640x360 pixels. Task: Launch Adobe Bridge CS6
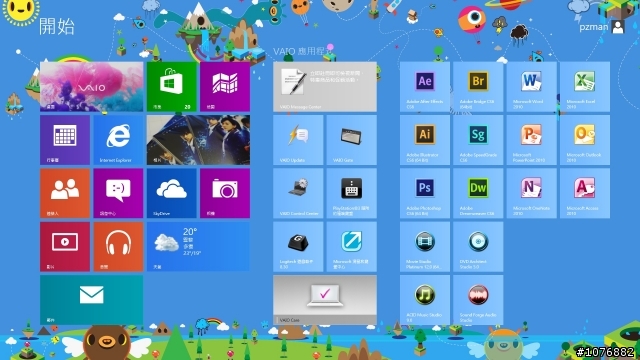pyautogui.click(x=478, y=87)
